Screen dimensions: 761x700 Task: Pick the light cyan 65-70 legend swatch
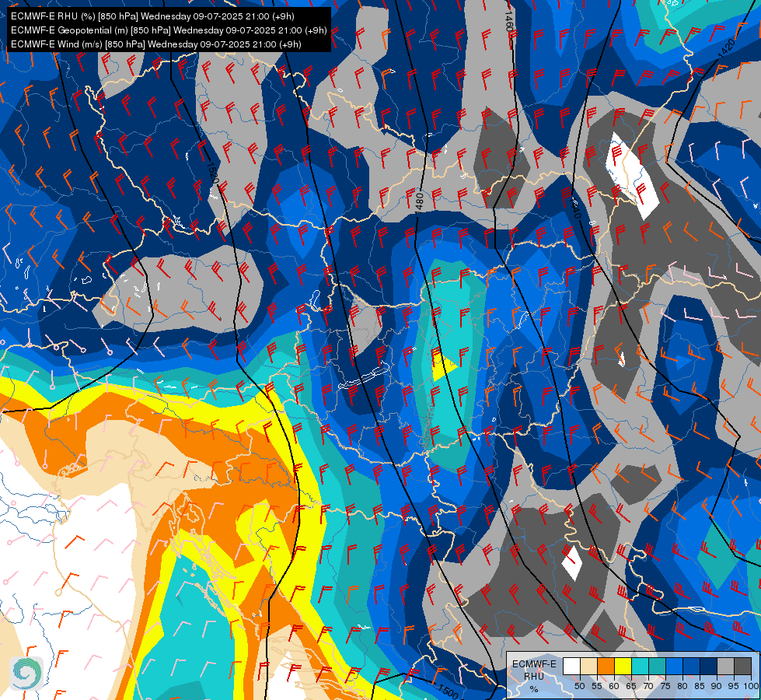tap(641, 666)
